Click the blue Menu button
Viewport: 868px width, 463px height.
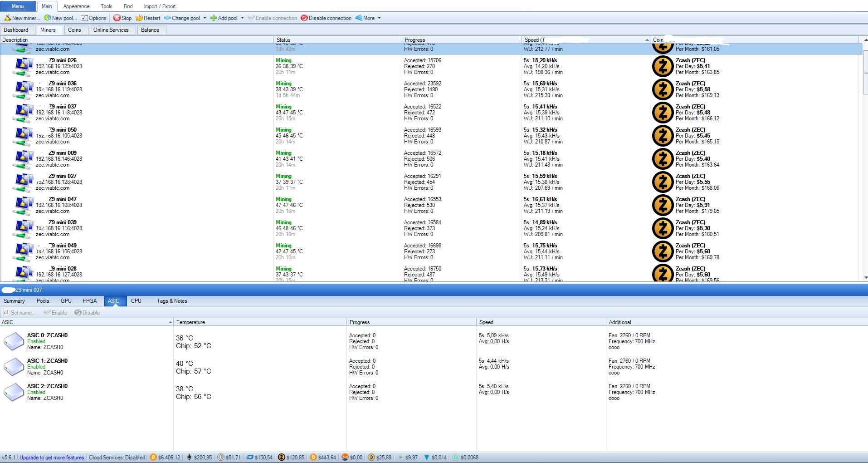tap(18, 6)
